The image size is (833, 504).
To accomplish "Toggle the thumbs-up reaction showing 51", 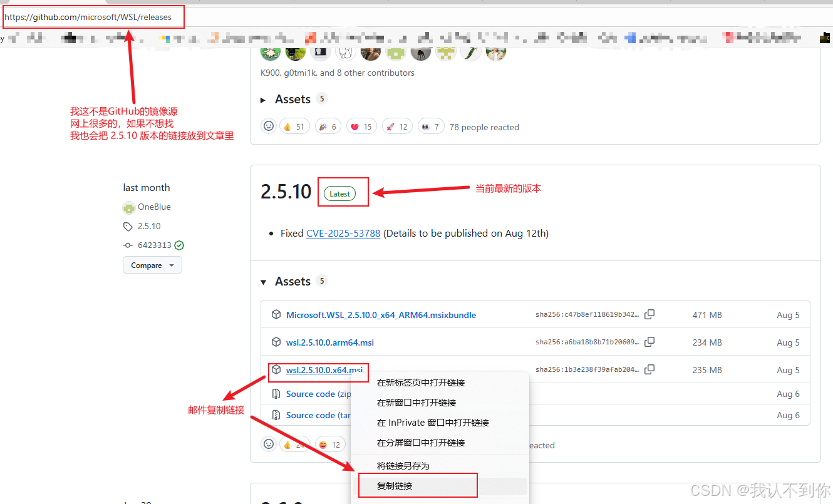I will [294, 126].
